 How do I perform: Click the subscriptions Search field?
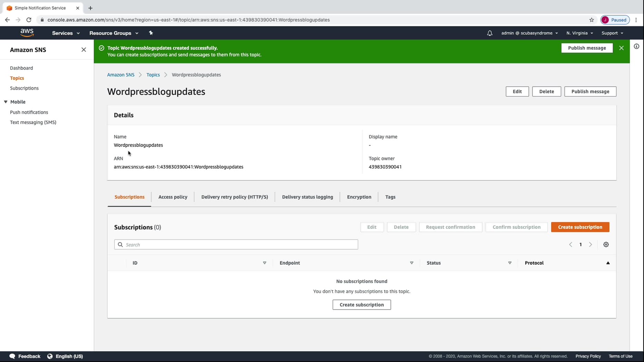[236, 245]
